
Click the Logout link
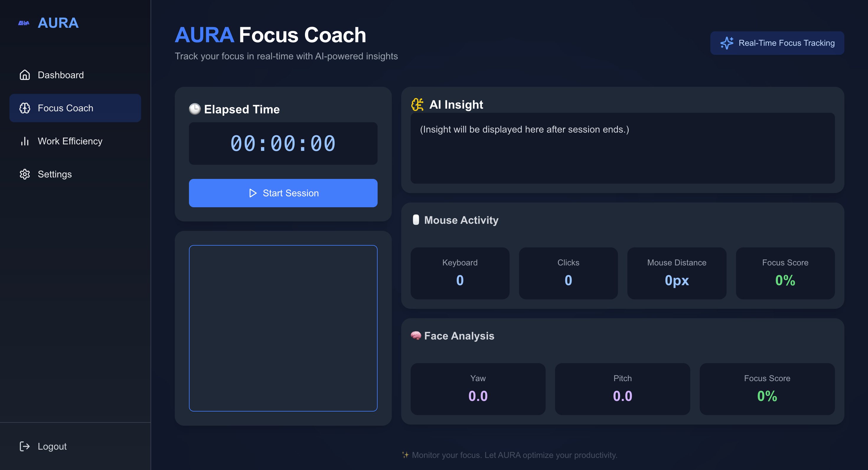pyautogui.click(x=52, y=446)
